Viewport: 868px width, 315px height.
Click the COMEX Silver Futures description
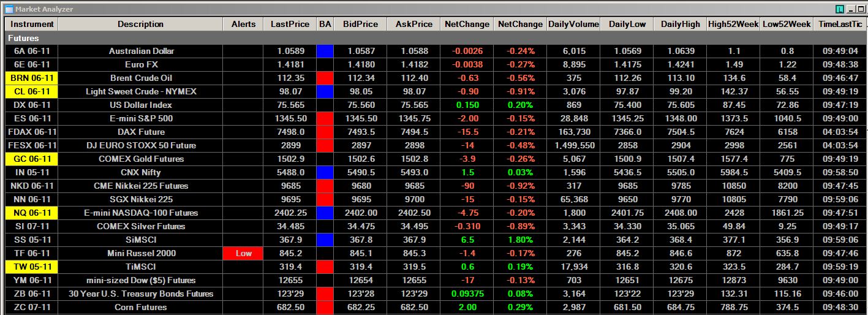141,226
